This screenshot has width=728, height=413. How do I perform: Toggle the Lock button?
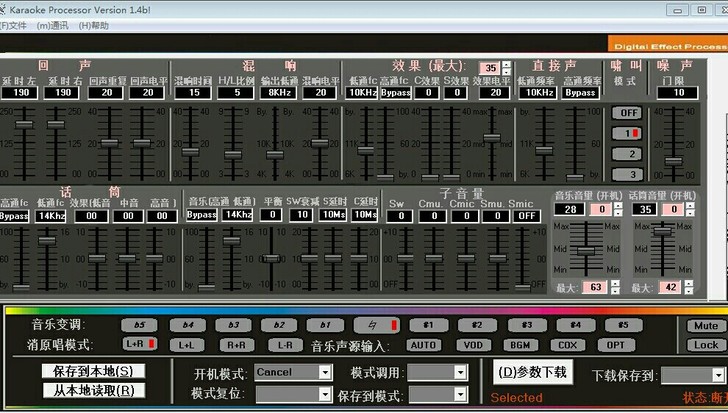click(x=706, y=345)
